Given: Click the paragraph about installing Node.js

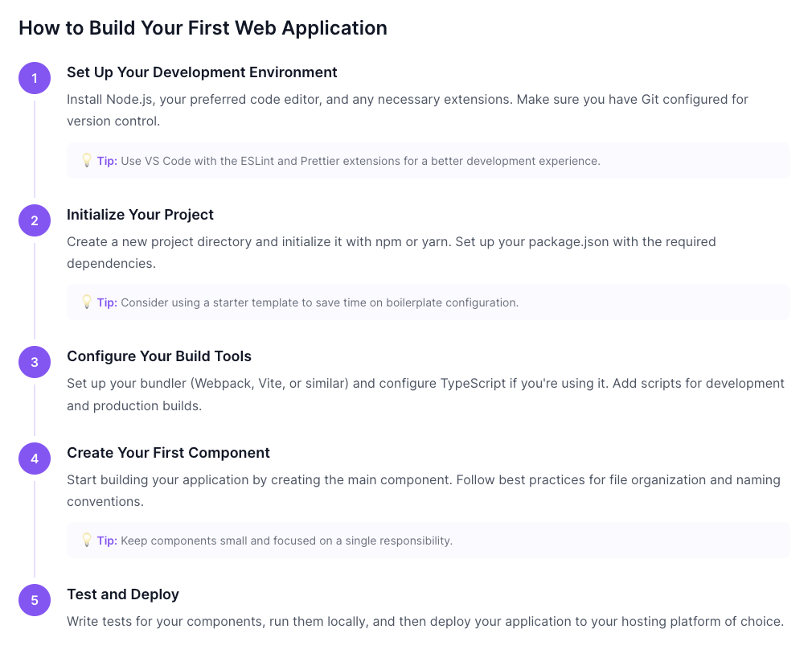Looking at the screenshot, I should point(407,110).
